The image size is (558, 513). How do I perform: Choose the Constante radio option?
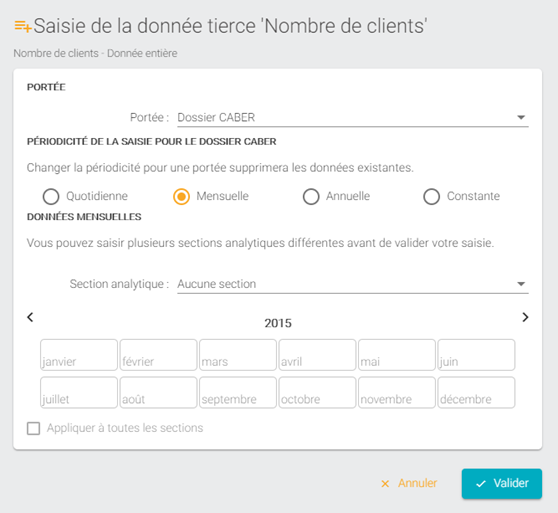[x=432, y=196]
